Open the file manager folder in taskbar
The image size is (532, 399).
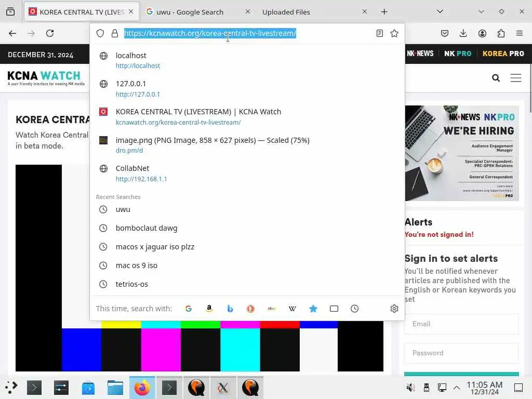(115, 388)
